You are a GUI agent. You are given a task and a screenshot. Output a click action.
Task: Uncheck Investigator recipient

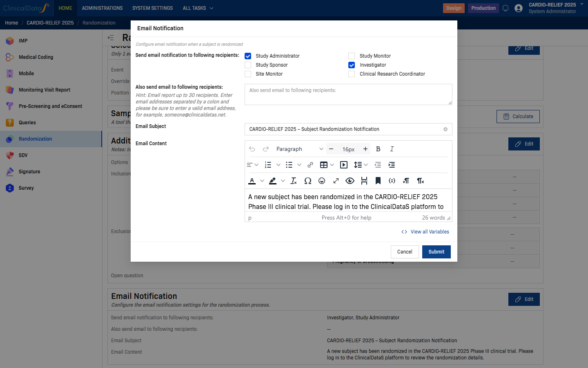tap(352, 65)
